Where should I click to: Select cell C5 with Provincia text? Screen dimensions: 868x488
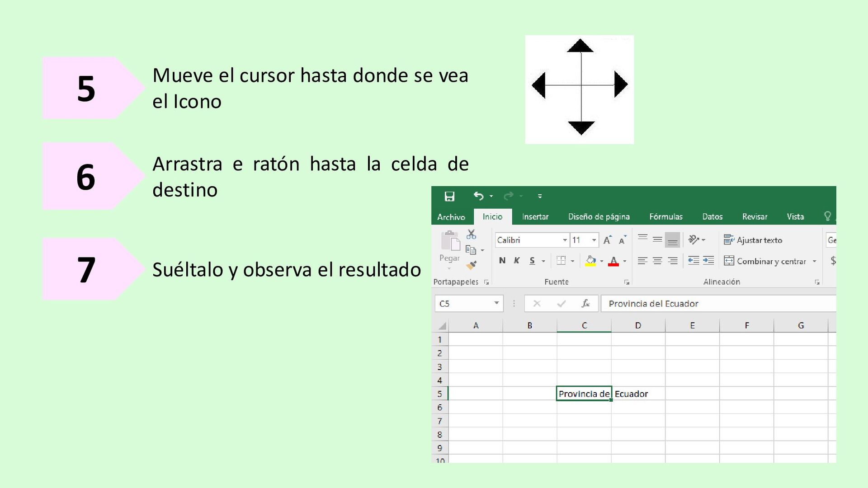tap(584, 394)
